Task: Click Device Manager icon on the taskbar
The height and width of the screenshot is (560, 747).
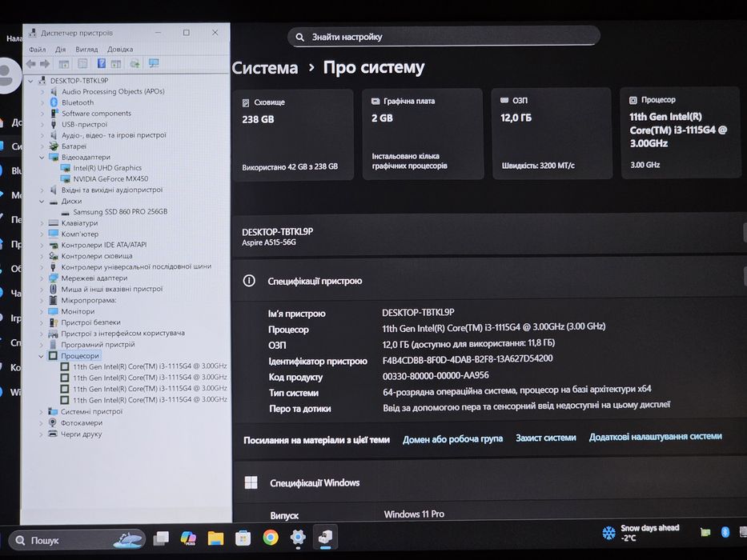Action: coord(325,537)
